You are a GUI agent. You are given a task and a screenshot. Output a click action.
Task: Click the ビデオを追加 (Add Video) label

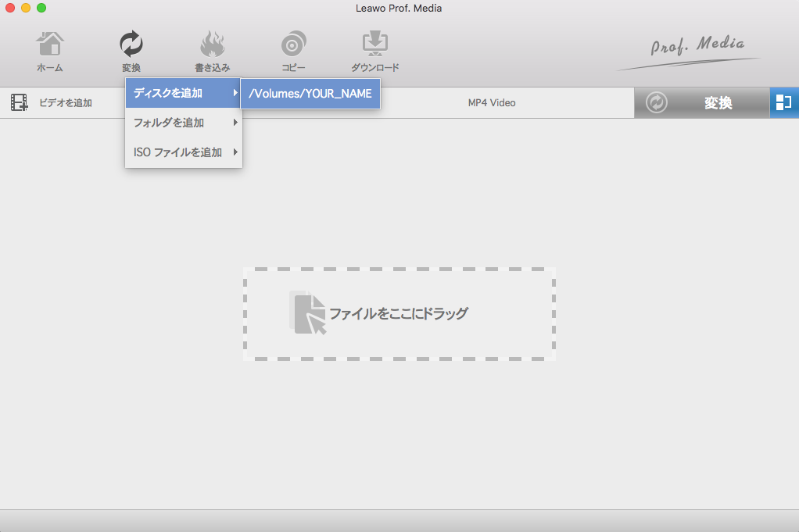66,103
